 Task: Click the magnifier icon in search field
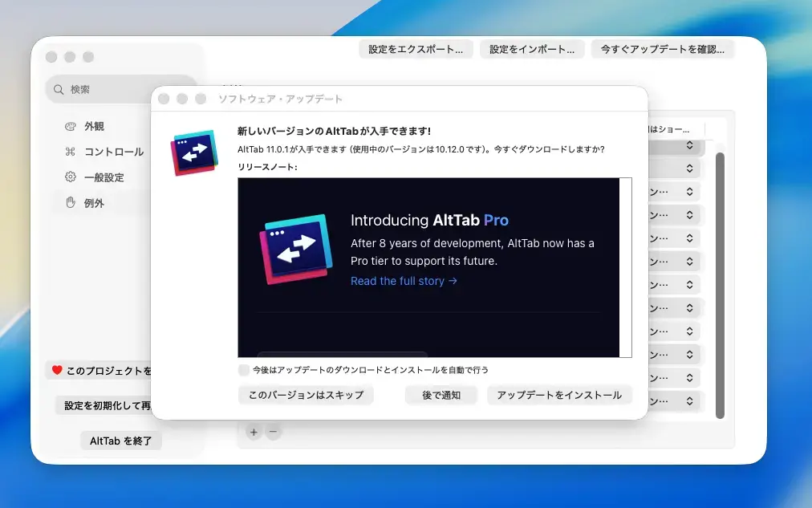(x=59, y=90)
